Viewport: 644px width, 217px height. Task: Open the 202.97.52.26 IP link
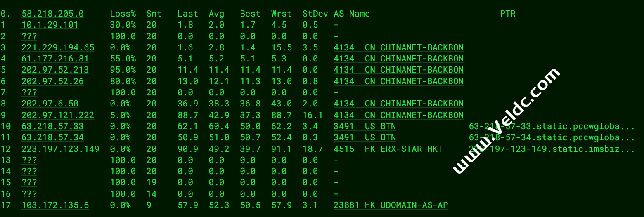click(53, 81)
